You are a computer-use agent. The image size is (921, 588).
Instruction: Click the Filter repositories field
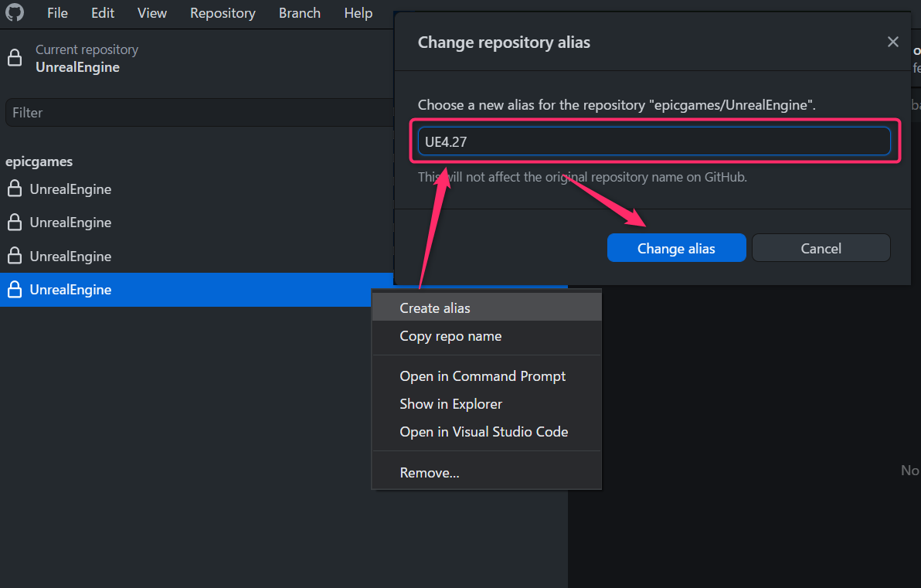pyautogui.click(x=199, y=112)
